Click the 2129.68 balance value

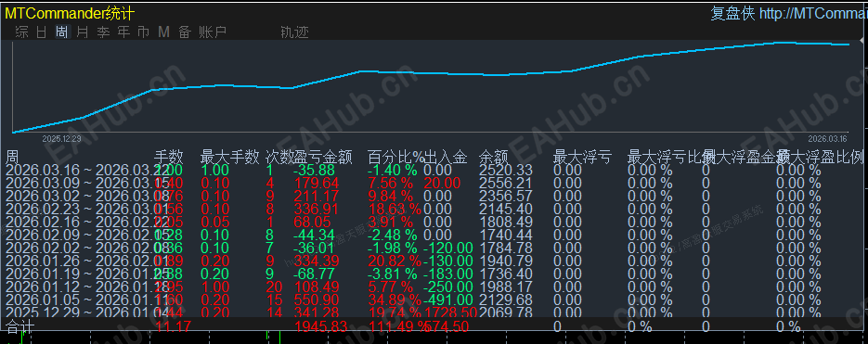coord(505,299)
